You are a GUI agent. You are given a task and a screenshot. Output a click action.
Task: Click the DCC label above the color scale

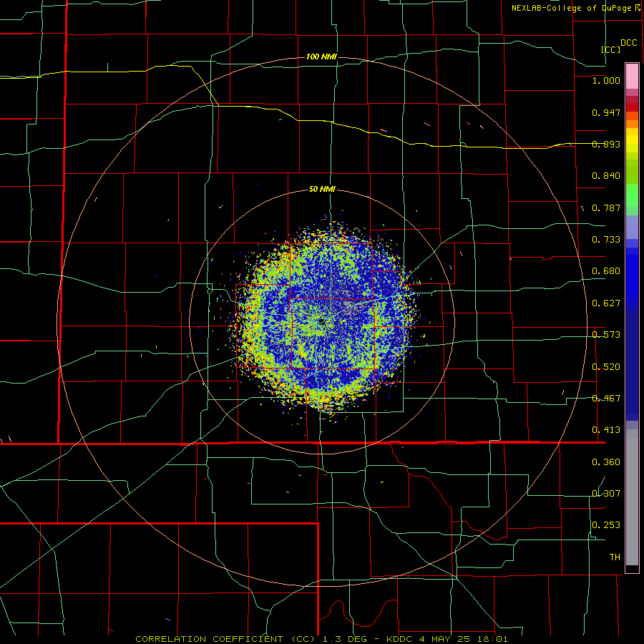click(628, 43)
